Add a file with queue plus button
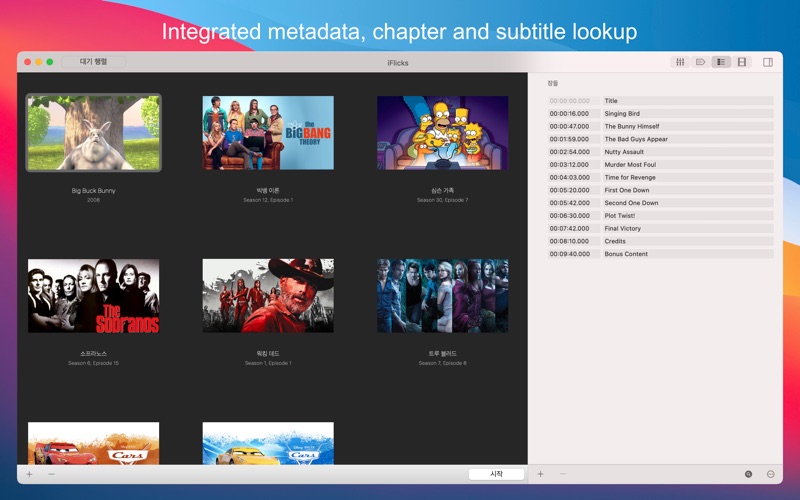 [30, 474]
